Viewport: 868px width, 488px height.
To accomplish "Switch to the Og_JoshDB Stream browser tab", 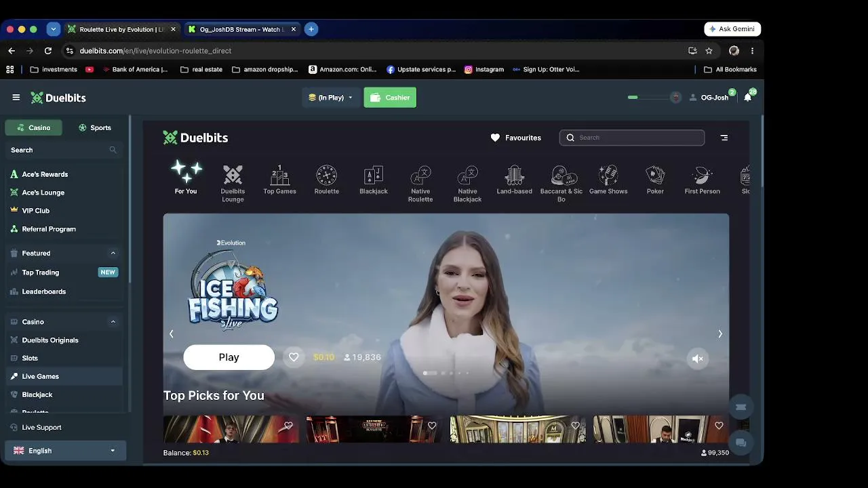I will click(x=243, y=29).
